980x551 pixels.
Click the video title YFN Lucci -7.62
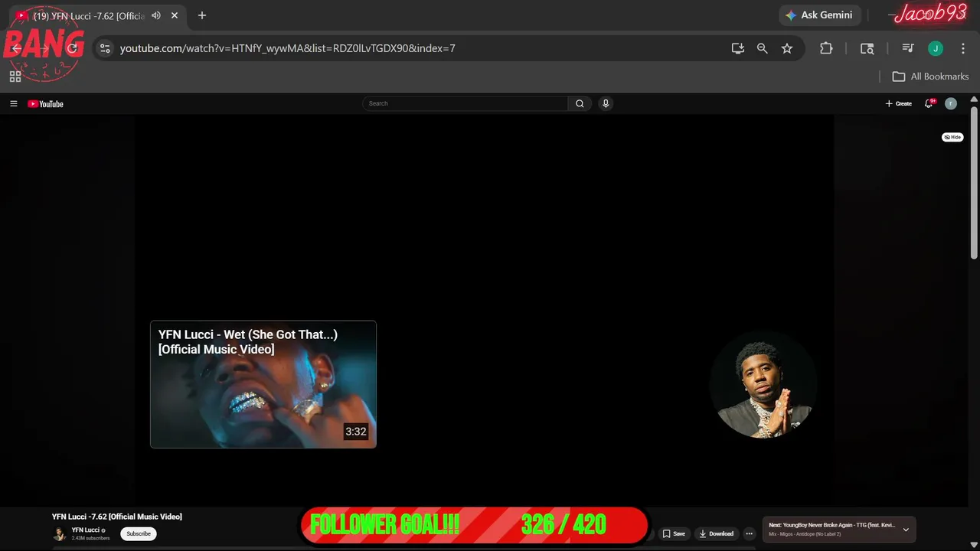[117, 517]
